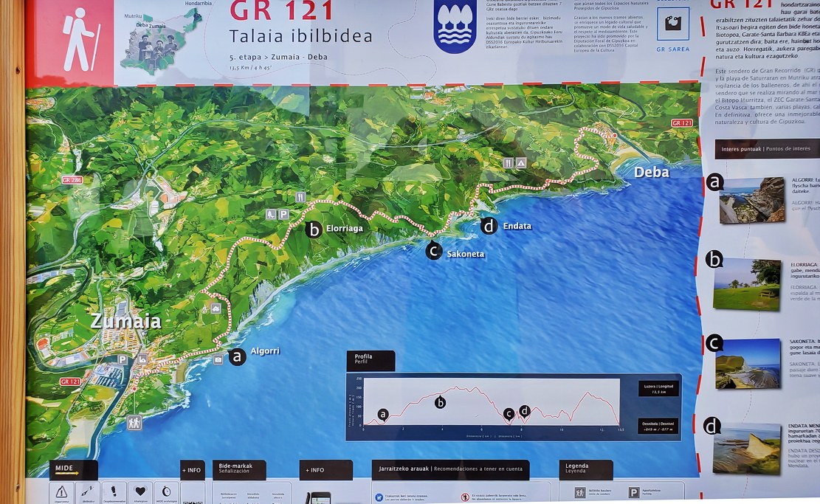Image resolution: width=820 pixels, height=504 pixels.
Task: Click sidebar marker 'c' next to Sakoneta photo
Action: coord(713,343)
